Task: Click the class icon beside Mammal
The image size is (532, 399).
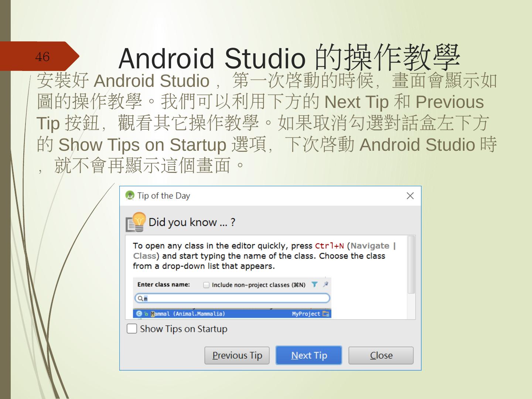Action: coord(139,314)
